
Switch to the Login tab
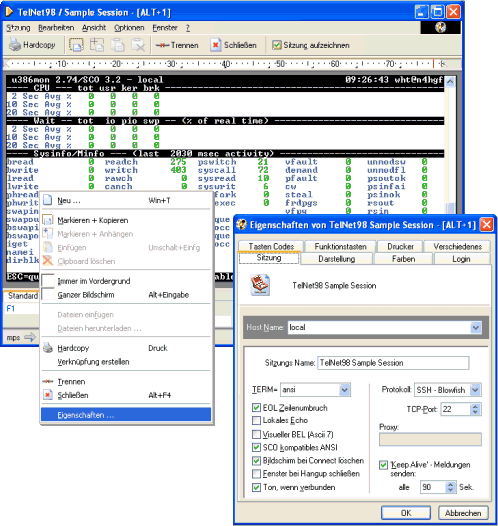tap(461, 259)
